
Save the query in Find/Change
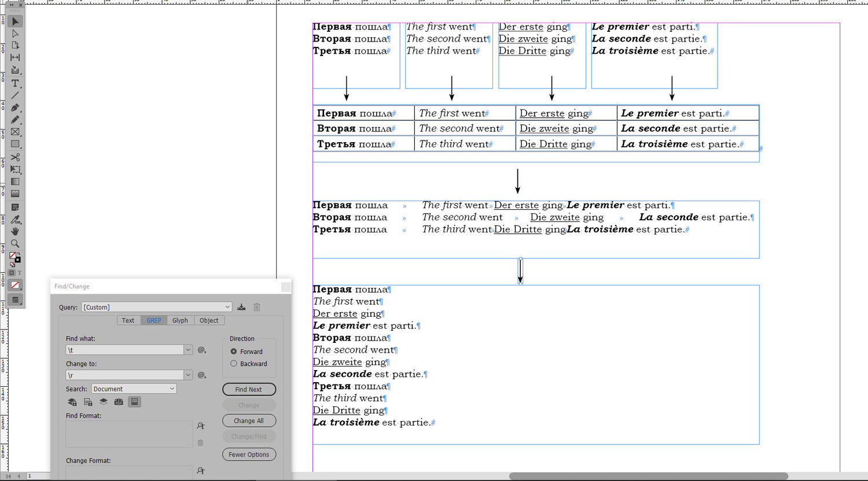(x=241, y=307)
